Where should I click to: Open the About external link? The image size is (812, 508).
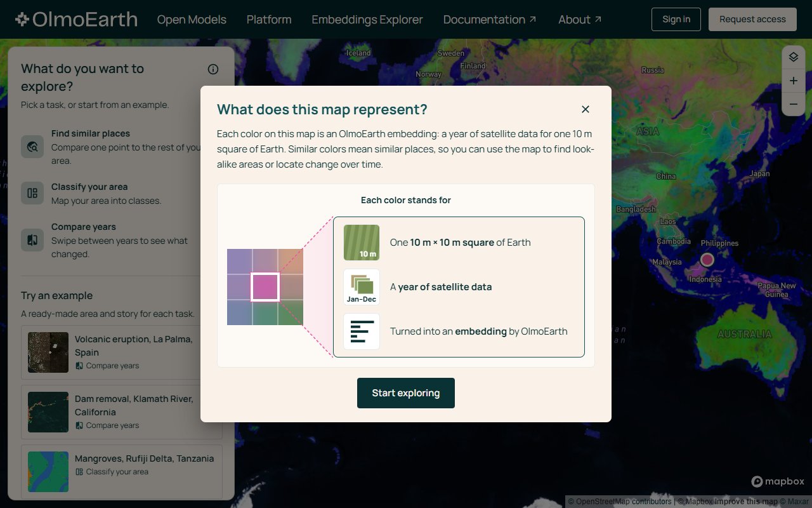(580, 20)
